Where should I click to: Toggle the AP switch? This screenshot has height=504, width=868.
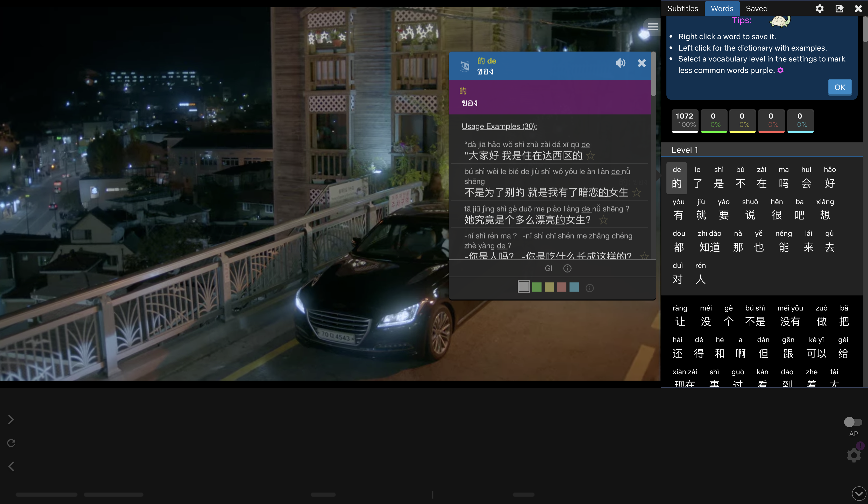pyautogui.click(x=852, y=422)
